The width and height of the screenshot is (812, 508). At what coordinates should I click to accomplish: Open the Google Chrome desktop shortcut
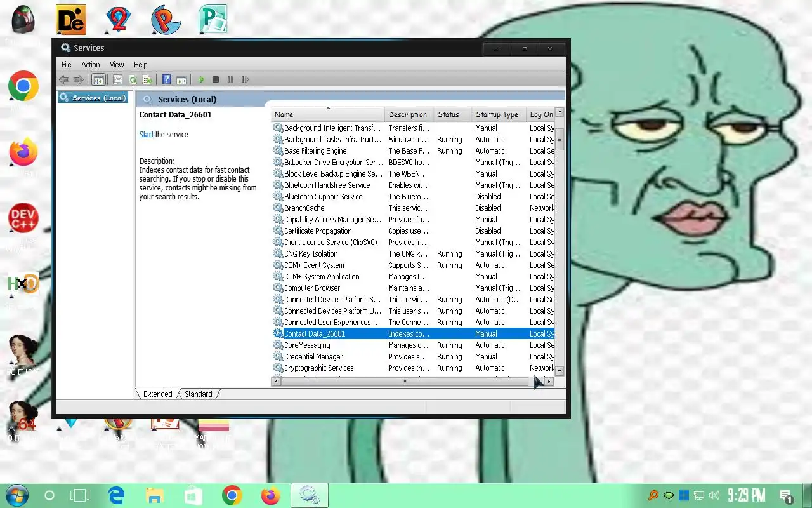coord(23,86)
